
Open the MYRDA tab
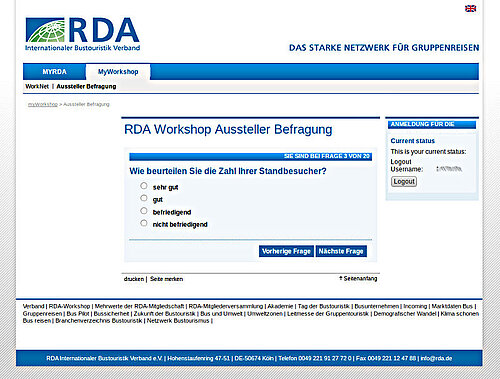tap(54, 72)
